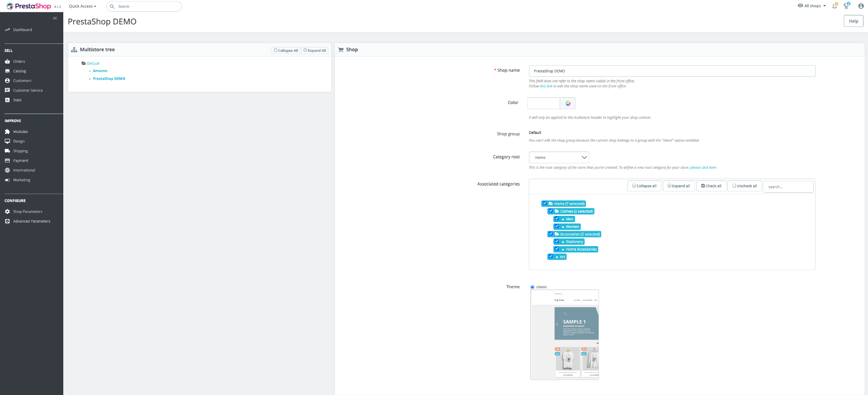The image size is (868, 395).
Task: Click Expand All in Multistore tree
Action: [315, 51]
